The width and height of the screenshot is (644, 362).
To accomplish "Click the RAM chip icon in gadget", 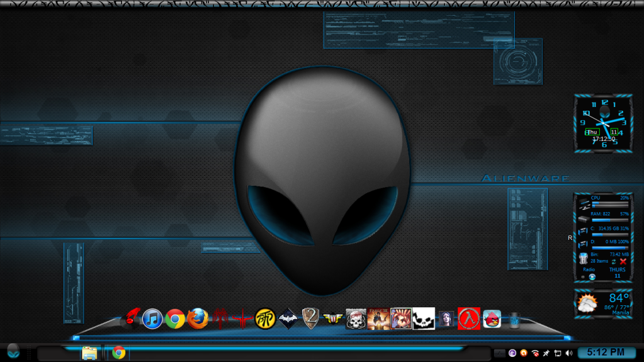I will click(584, 220).
